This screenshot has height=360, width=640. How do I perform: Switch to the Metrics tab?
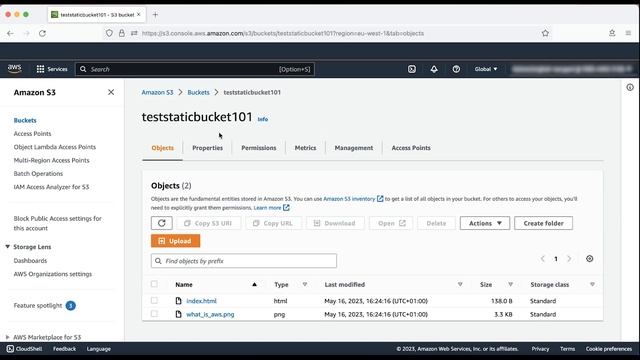[305, 148]
